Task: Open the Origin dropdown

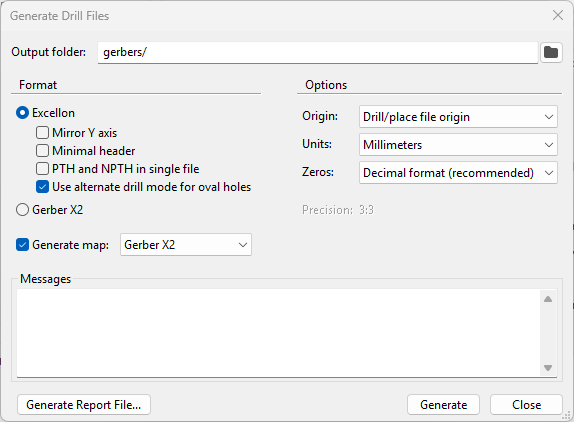Action: coord(458,117)
